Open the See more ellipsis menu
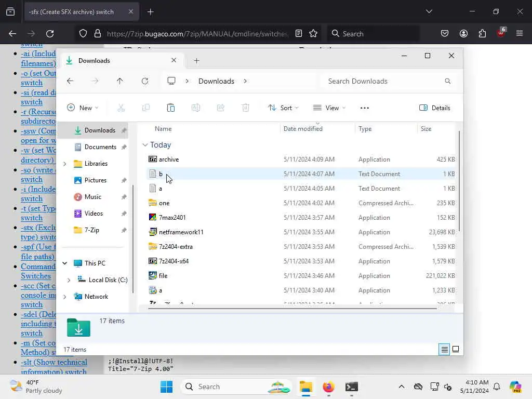 (x=364, y=108)
